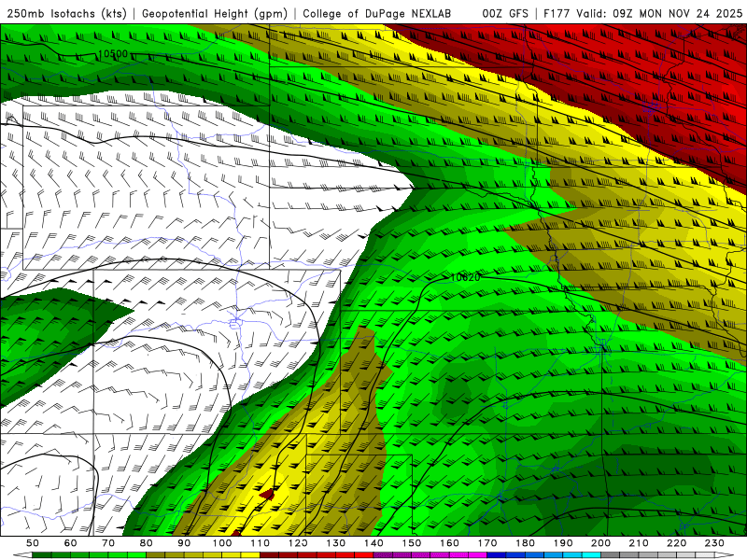Screen dimensions: 747x560
Task: Click the 180 label on the color bar
Action: pos(526,543)
